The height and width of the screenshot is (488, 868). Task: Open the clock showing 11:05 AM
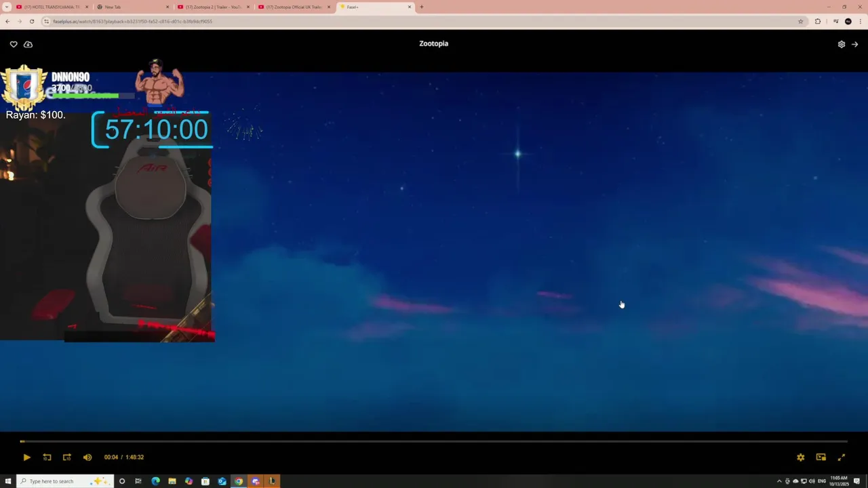840,481
